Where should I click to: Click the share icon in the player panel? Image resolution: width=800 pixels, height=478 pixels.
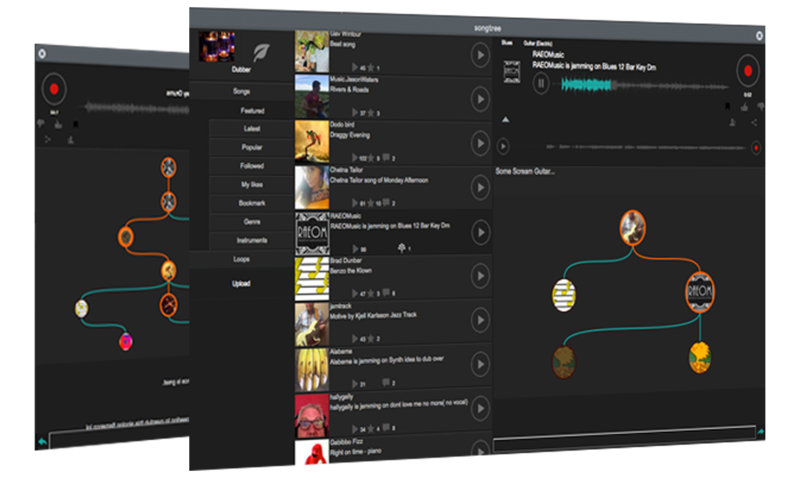pos(754,122)
